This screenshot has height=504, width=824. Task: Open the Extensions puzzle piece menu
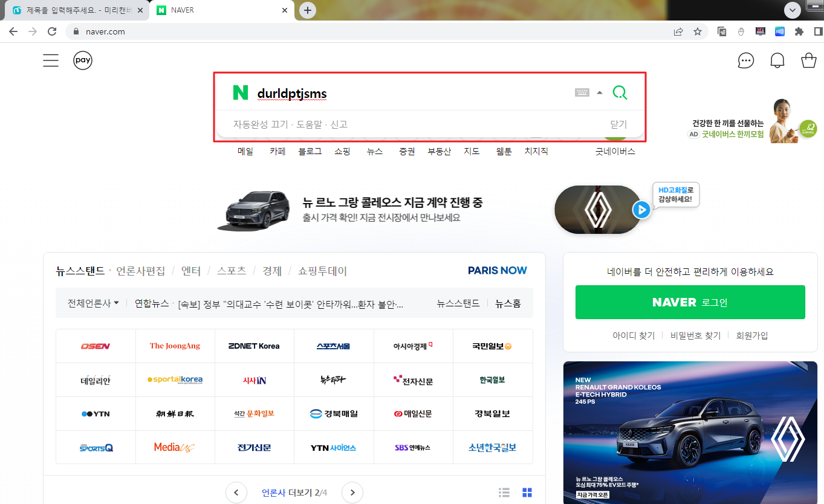point(799,31)
